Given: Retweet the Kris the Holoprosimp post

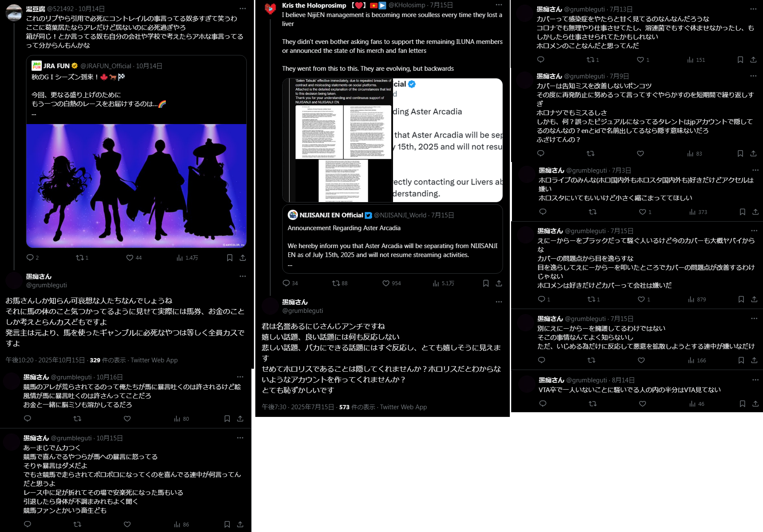Looking at the screenshot, I should (x=336, y=283).
